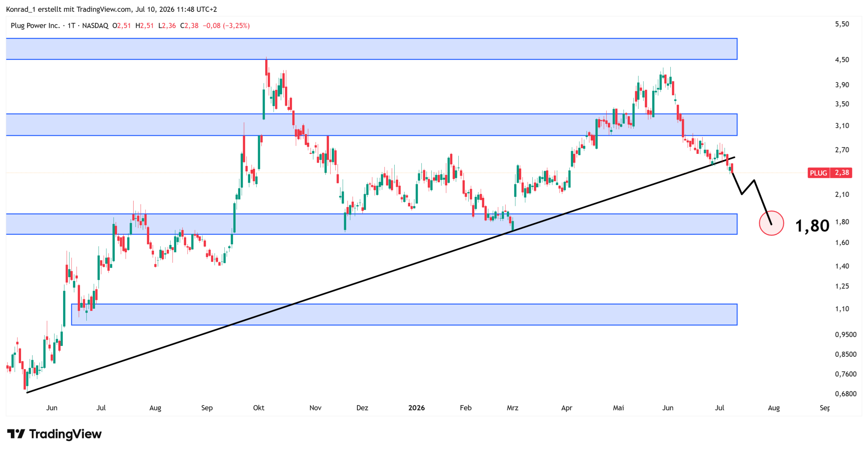Click the Okt month label on time axis
The height and width of the screenshot is (452, 868).
click(259, 408)
